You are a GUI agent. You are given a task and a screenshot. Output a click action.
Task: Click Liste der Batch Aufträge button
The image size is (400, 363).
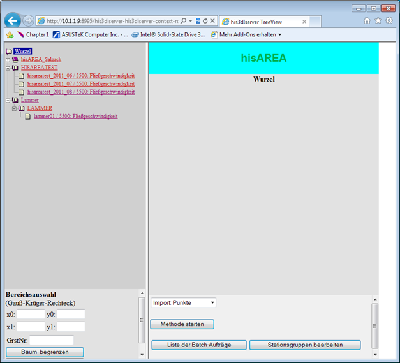(199, 345)
